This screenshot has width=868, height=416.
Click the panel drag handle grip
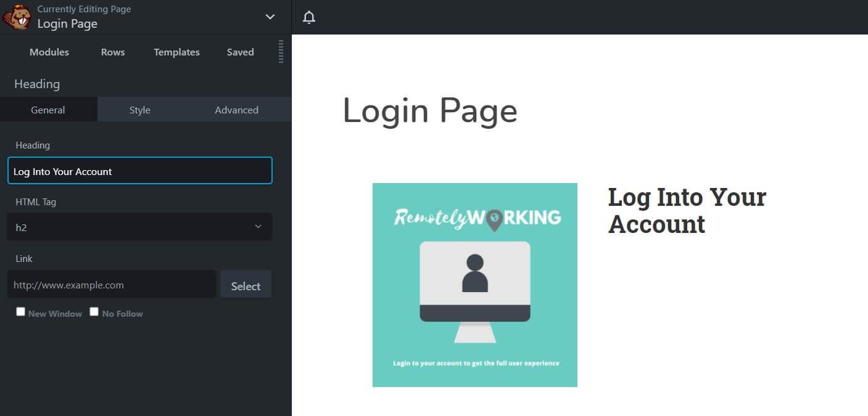(281, 51)
